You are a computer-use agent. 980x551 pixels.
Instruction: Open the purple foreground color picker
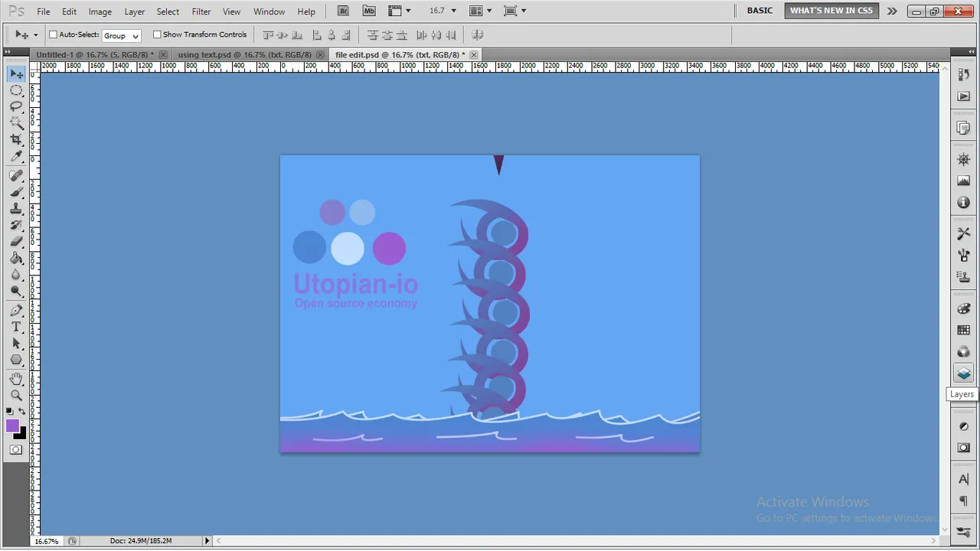[11, 426]
